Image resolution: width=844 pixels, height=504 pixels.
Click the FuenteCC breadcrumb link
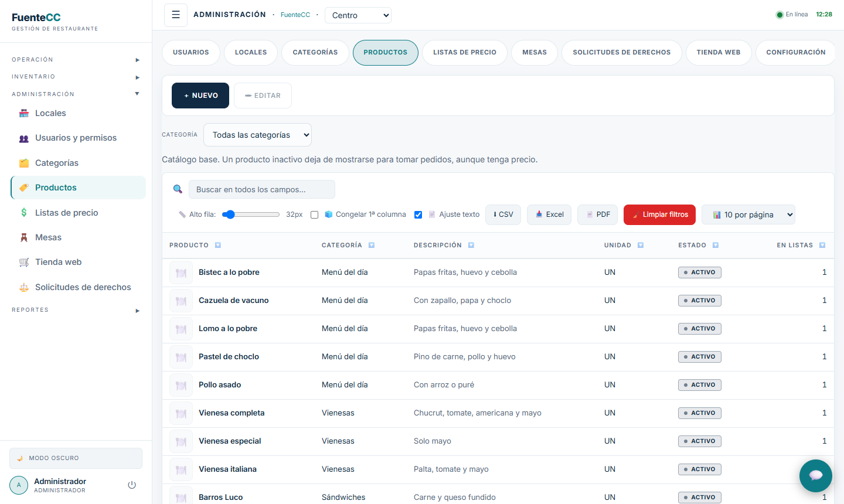tap(295, 15)
